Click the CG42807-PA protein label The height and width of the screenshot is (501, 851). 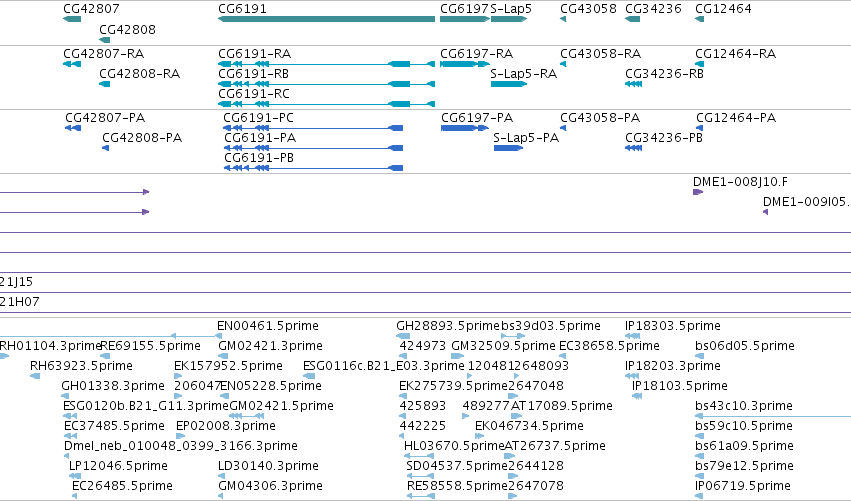[x=105, y=118]
